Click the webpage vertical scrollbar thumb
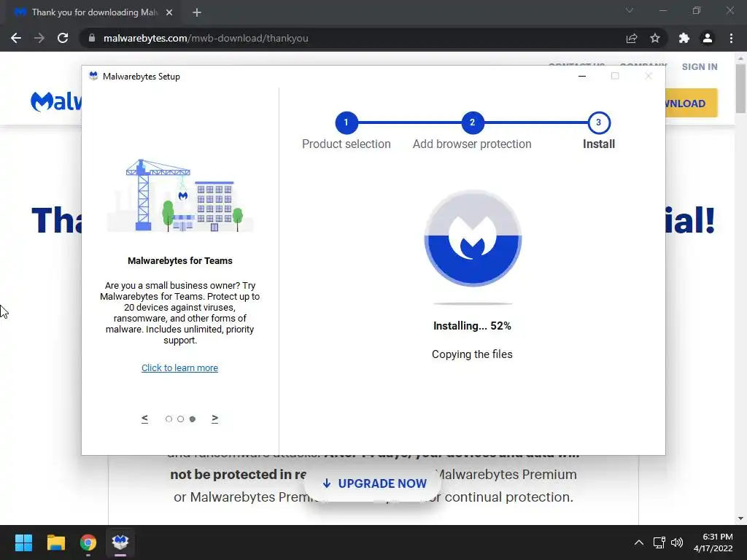The height and width of the screenshot is (560, 747). tap(740, 88)
